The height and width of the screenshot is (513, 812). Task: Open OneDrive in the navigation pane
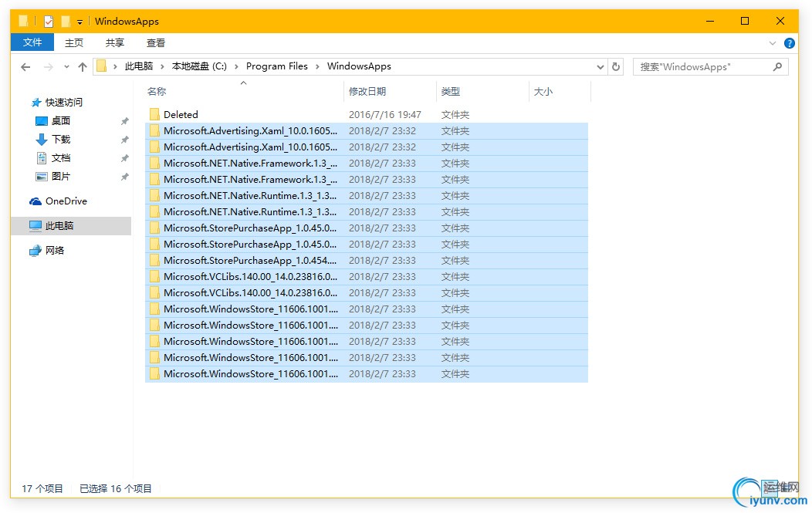66,201
